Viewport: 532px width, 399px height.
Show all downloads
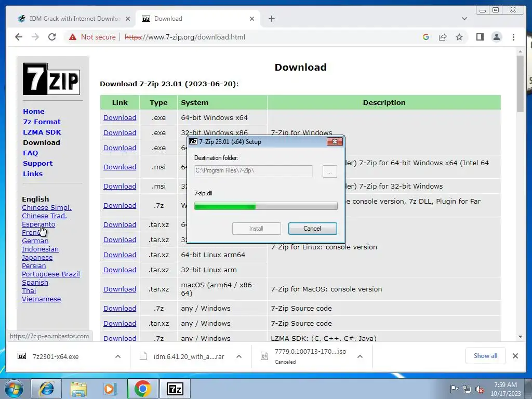(486, 356)
